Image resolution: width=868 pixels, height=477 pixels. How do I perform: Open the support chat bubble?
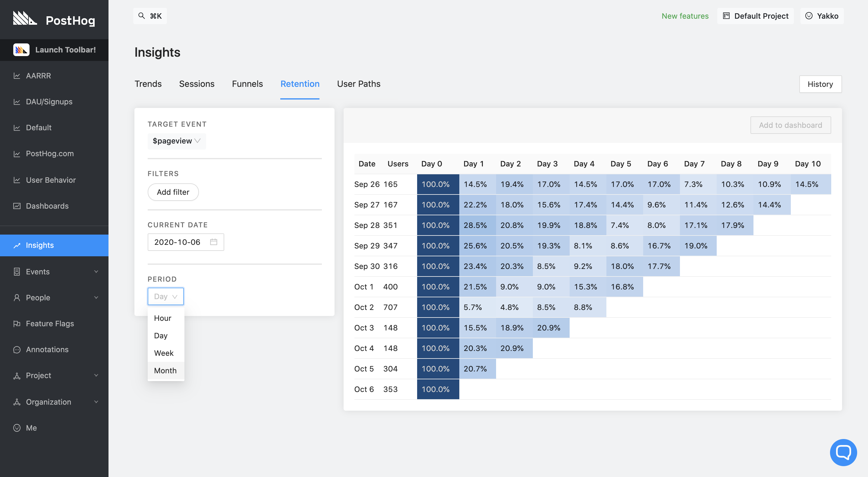click(x=843, y=452)
